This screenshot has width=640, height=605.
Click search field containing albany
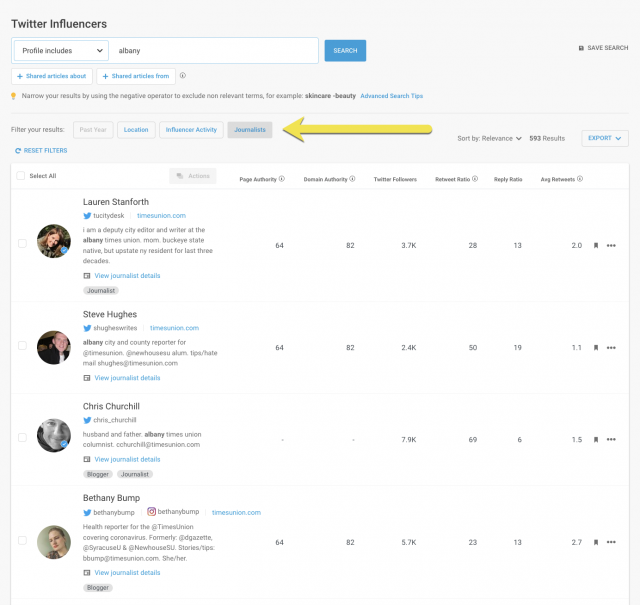[215, 51]
